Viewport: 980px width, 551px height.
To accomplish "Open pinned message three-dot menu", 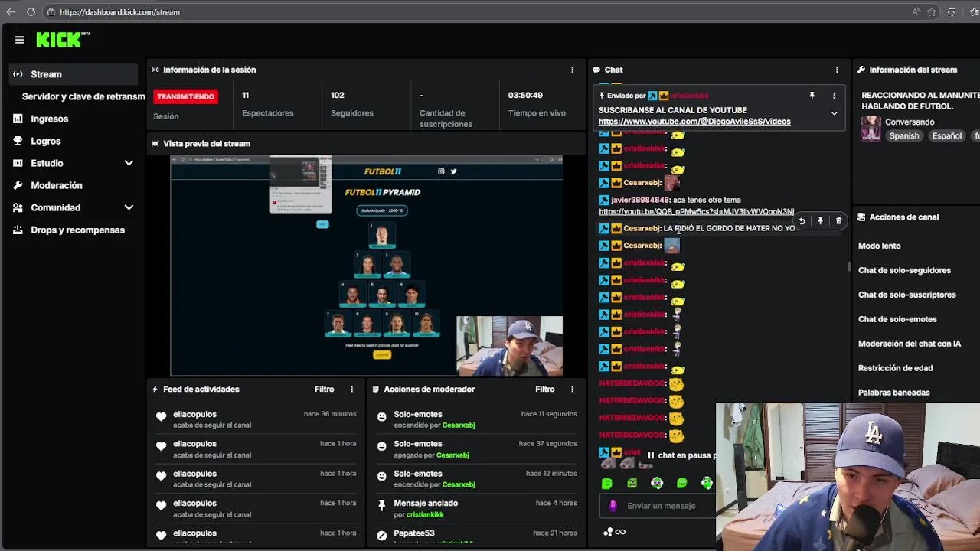I will 834,96.
